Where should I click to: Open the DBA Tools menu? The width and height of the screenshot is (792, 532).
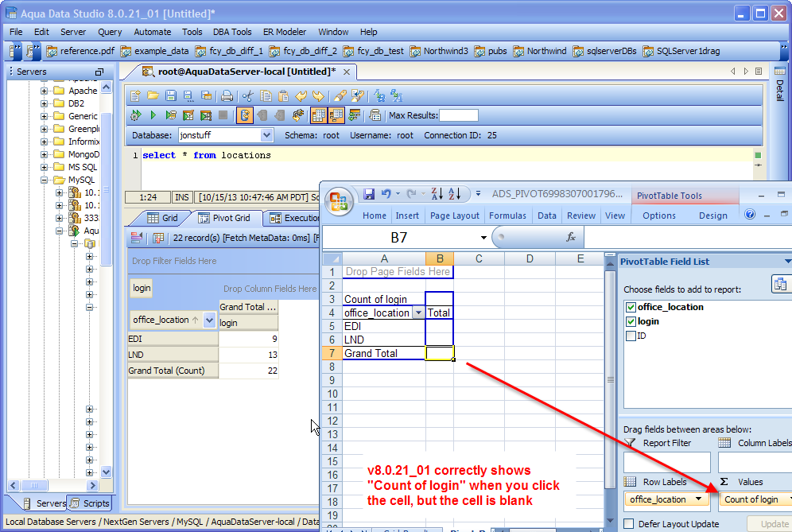click(232, 32)
